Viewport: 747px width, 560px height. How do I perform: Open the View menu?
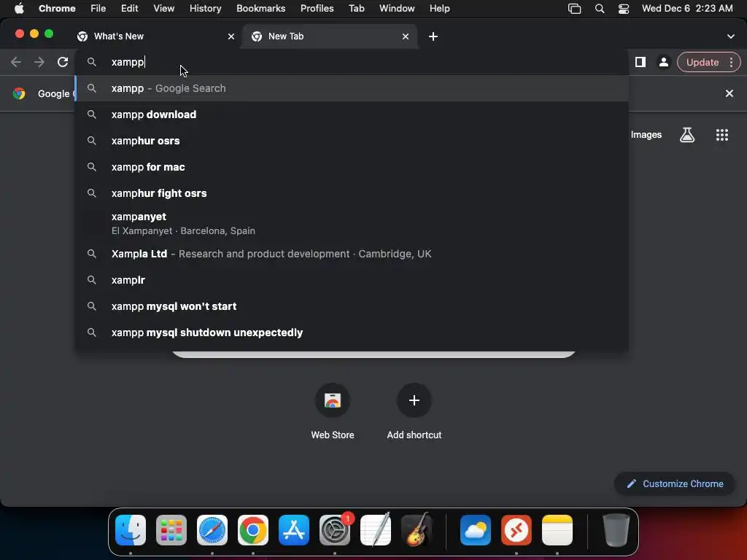pos(163,9)
